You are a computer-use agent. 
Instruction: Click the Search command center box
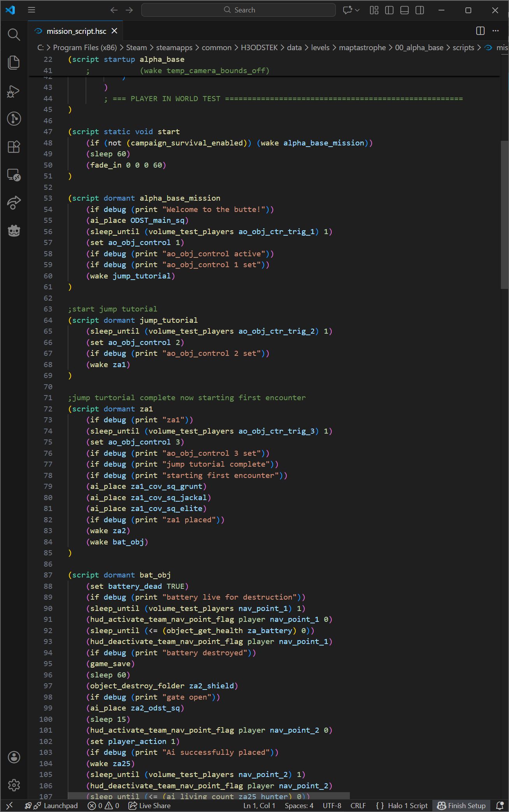pos(239,10)
